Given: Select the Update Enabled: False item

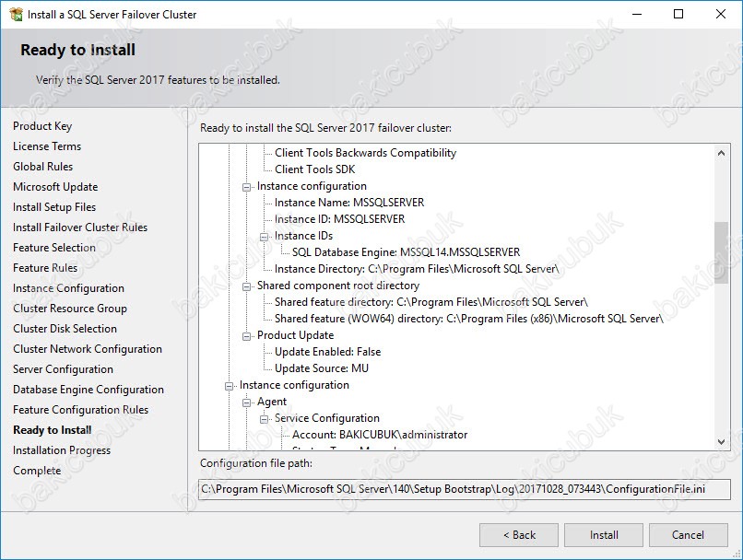Looking at the screenshot, I should point(327,352).
